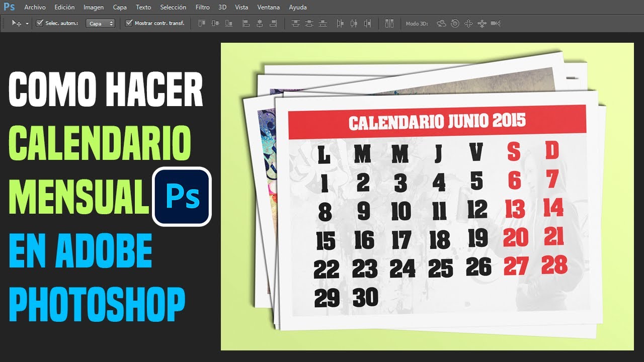Viewport: 644px width, 362px height.
Task: Click the Distribute top edges icon
Action: pyautogui.click(x=296, y=23)
